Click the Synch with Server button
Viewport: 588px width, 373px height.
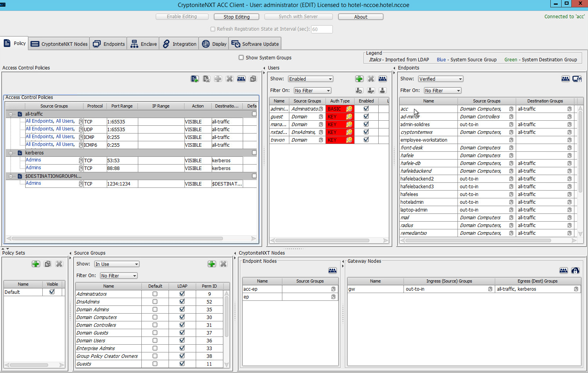[x=298, y=17]
